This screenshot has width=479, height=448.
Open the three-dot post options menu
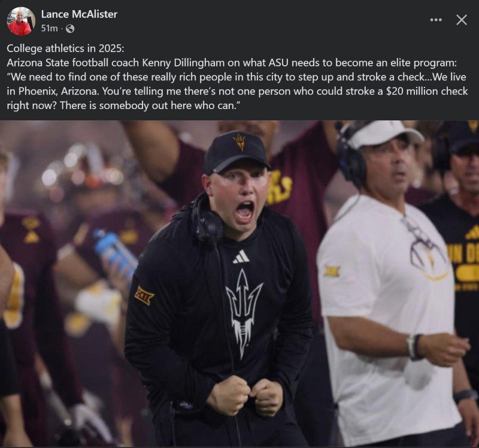(x=436, y=20)
